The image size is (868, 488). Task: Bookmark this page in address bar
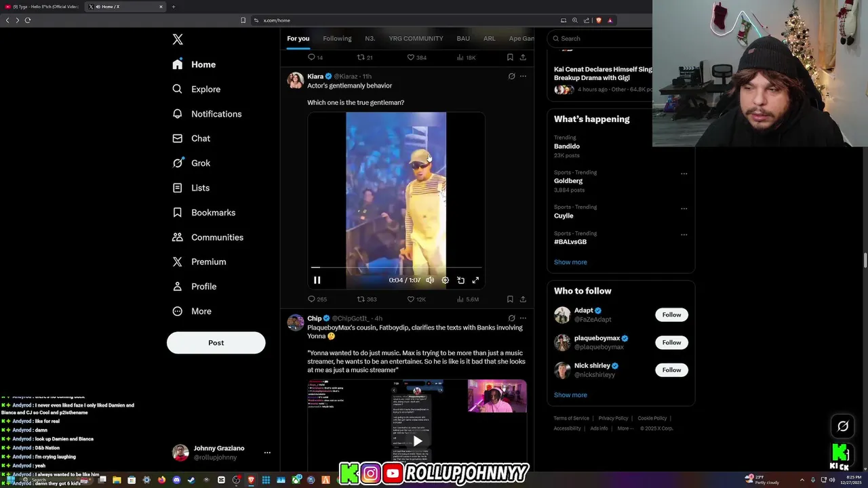[243, 20]
